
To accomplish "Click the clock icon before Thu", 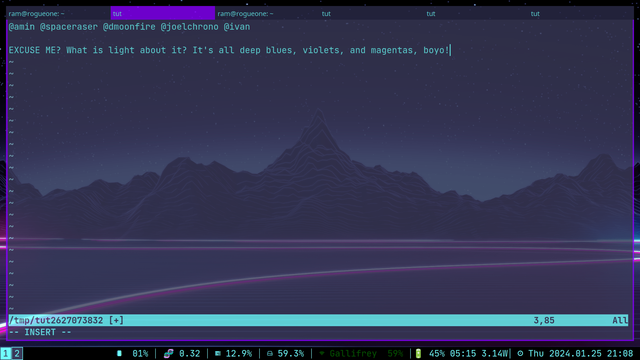I will click(x=520, y=353).
